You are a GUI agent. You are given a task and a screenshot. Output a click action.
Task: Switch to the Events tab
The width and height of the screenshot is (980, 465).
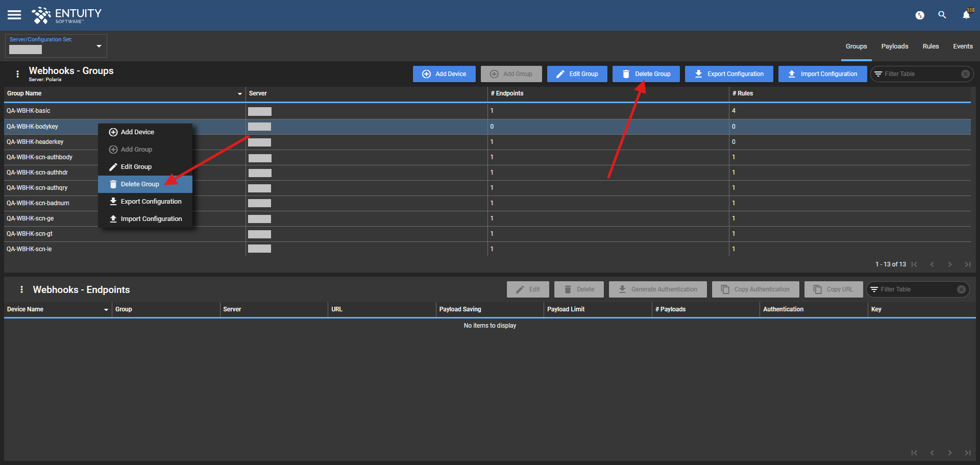(x=963, y=46)
